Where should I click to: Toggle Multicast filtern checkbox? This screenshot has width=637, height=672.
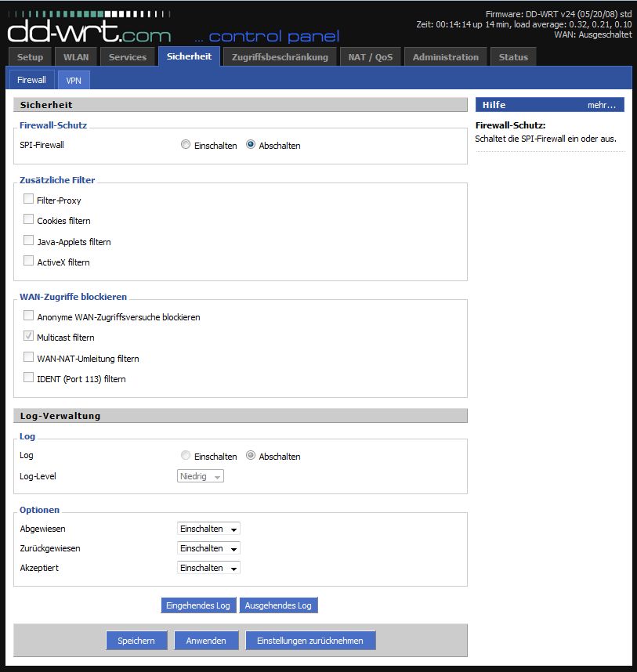point(29,337)
